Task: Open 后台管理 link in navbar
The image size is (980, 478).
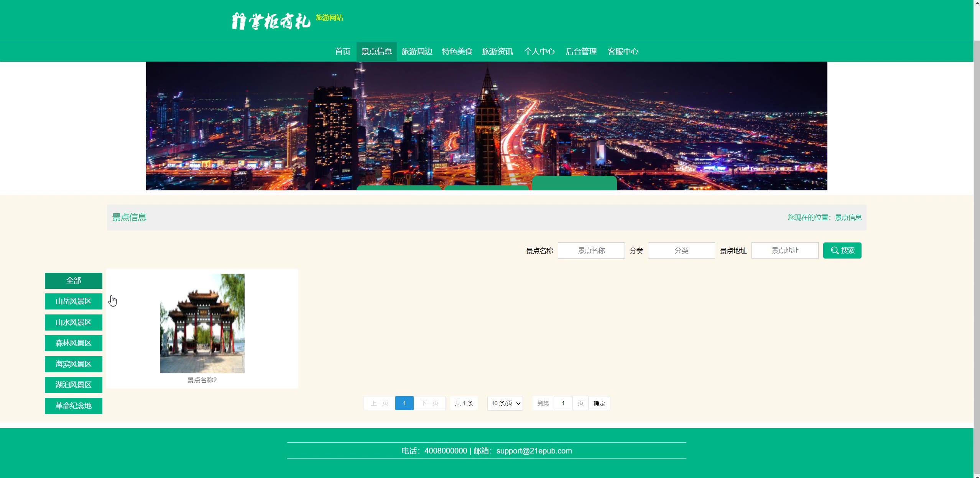Action: click(x=581, y=51)
